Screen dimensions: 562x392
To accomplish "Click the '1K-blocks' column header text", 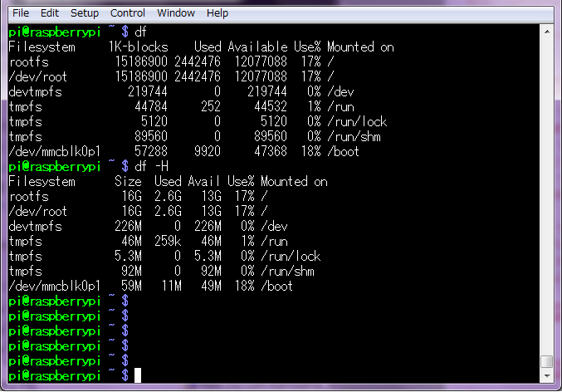I will click(139, 47).
